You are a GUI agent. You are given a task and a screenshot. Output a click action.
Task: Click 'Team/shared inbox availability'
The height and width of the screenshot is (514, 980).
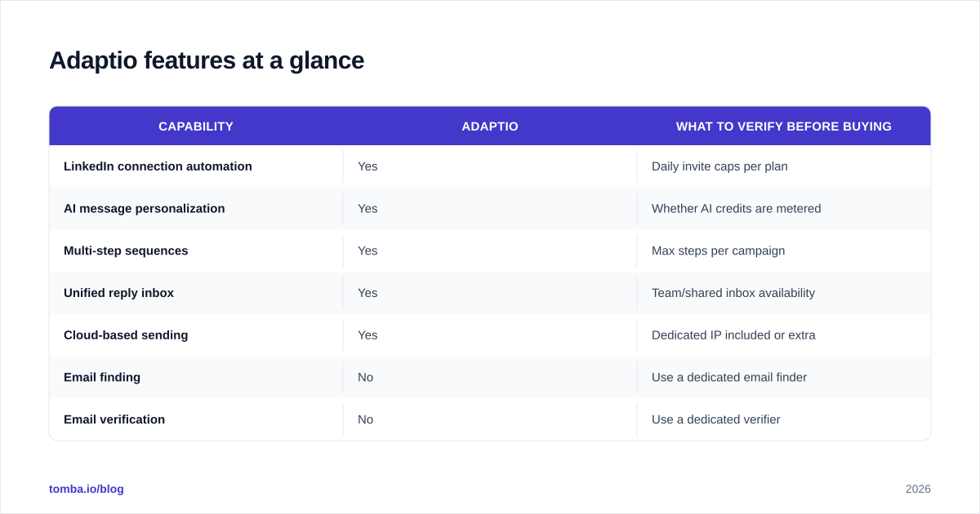point(733,293)
